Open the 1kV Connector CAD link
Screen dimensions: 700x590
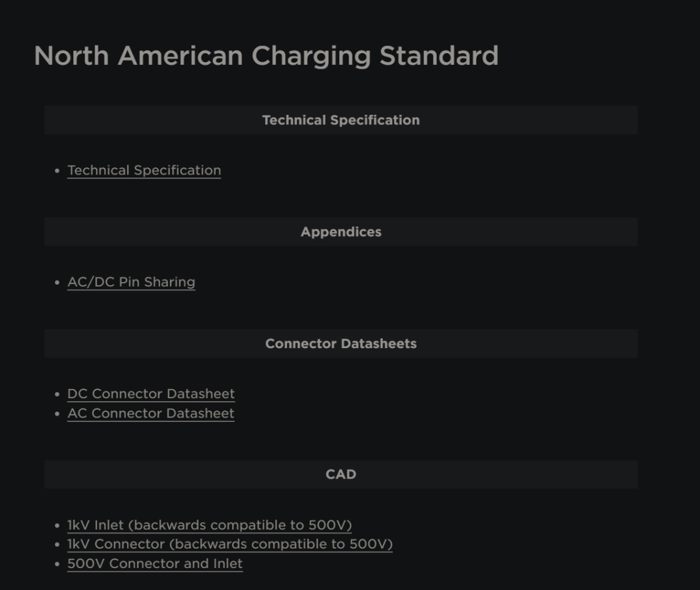(x=230, y=544)
